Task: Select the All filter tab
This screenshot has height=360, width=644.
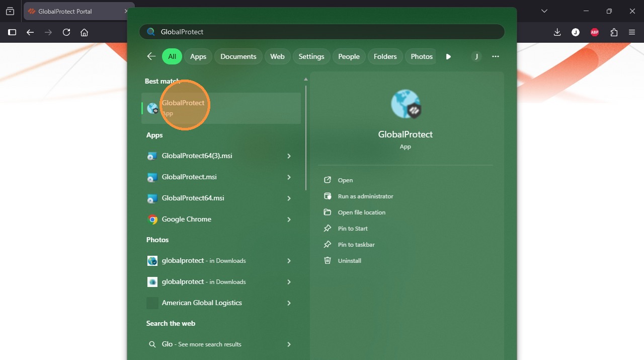Action: point(172,56)
